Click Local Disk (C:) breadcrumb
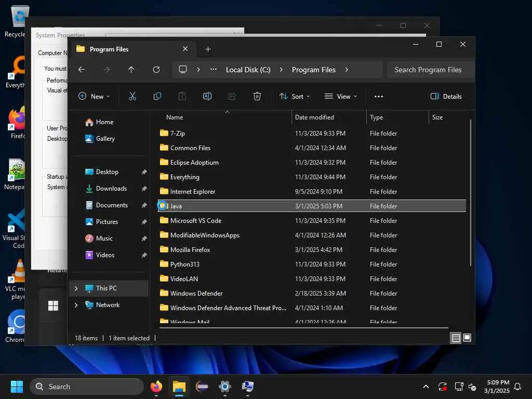The width and height of the screenshot is (532, 399). (x=248, y=70)
